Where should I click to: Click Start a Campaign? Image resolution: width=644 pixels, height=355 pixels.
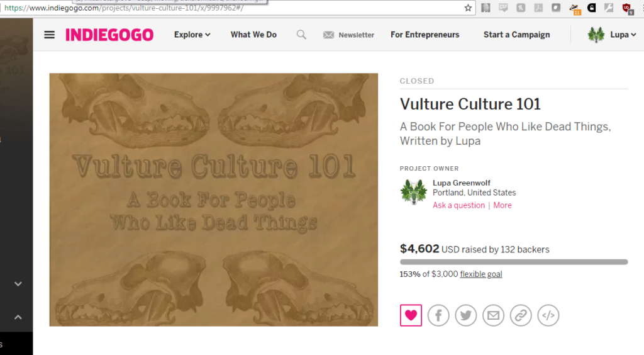click(x=517, y=35)
